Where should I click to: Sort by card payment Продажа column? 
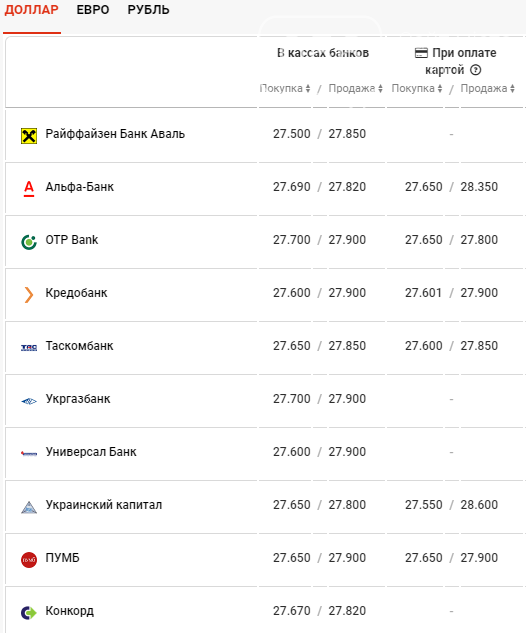488,88
